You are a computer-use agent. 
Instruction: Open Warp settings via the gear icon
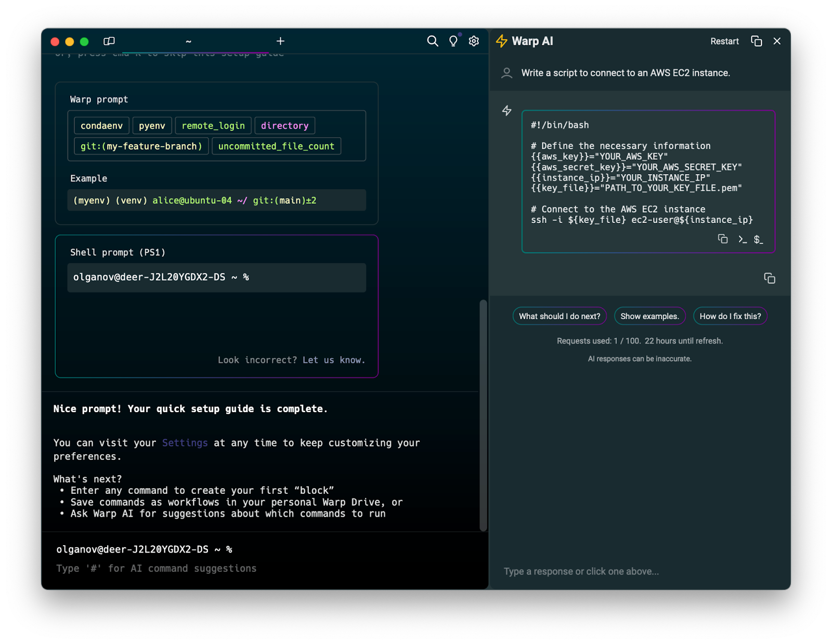(473, 41)
